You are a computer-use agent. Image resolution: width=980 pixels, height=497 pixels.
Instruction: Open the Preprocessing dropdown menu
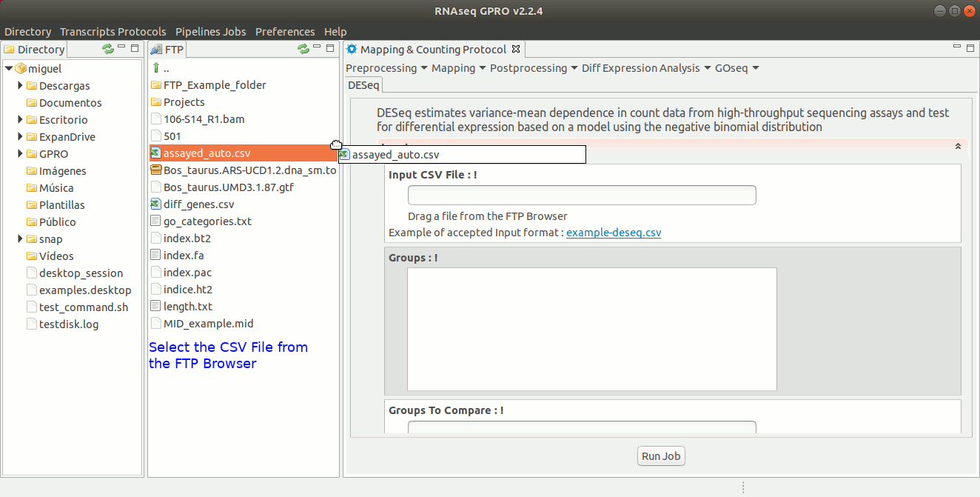tap(386, 68)
